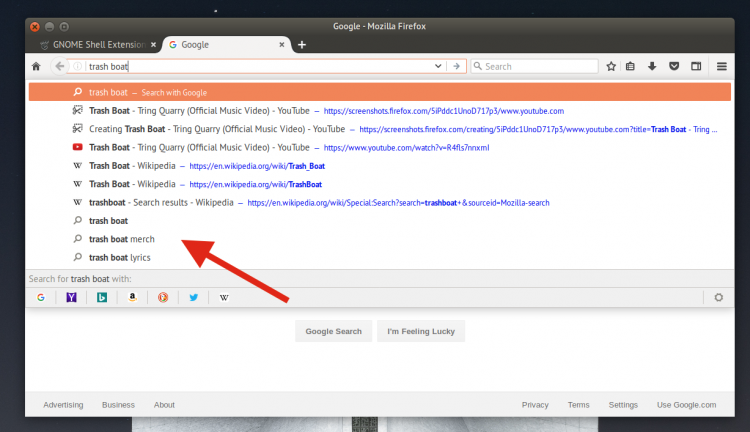Screen dimensions: 750x432
Task: Click the Go arrow in URL bar
Action: [x=456, y=66]
